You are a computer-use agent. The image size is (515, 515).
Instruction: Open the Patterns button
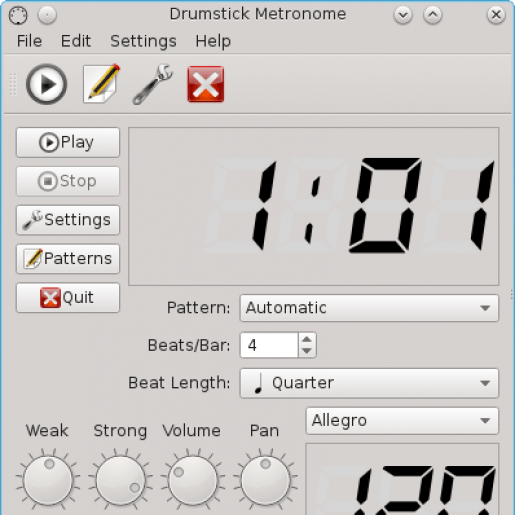(x=68, y=259)
